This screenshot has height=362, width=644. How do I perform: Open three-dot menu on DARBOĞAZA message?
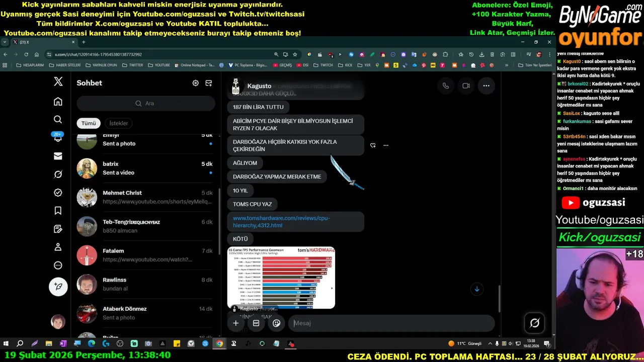(x=386, y=145)
